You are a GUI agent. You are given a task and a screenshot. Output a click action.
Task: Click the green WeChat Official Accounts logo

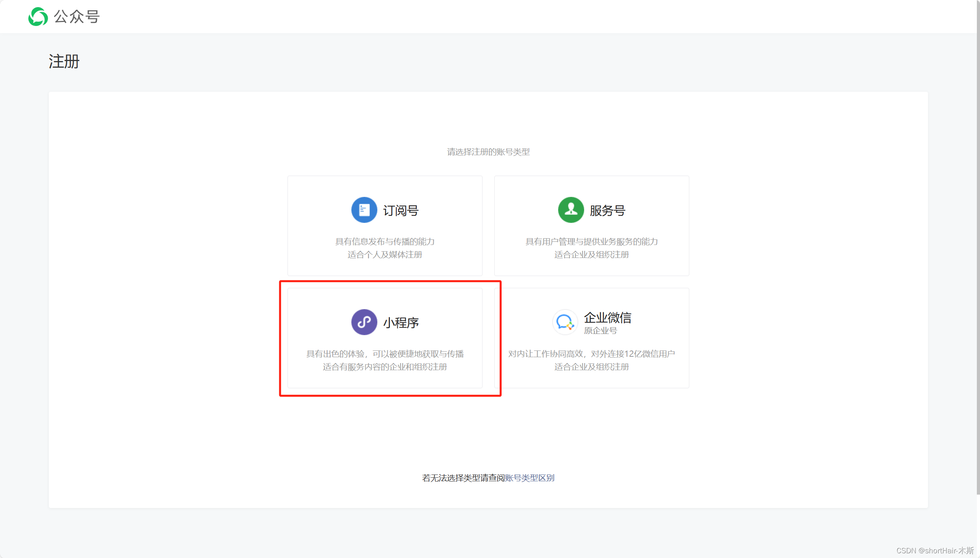pyautogui.click(x=38, y=17)
